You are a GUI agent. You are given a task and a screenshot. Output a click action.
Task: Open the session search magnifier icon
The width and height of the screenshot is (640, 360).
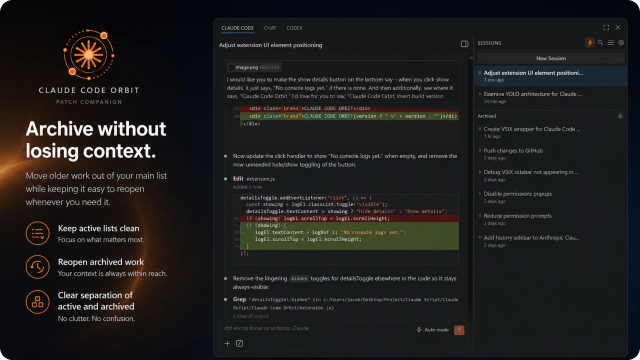[600, 42]
